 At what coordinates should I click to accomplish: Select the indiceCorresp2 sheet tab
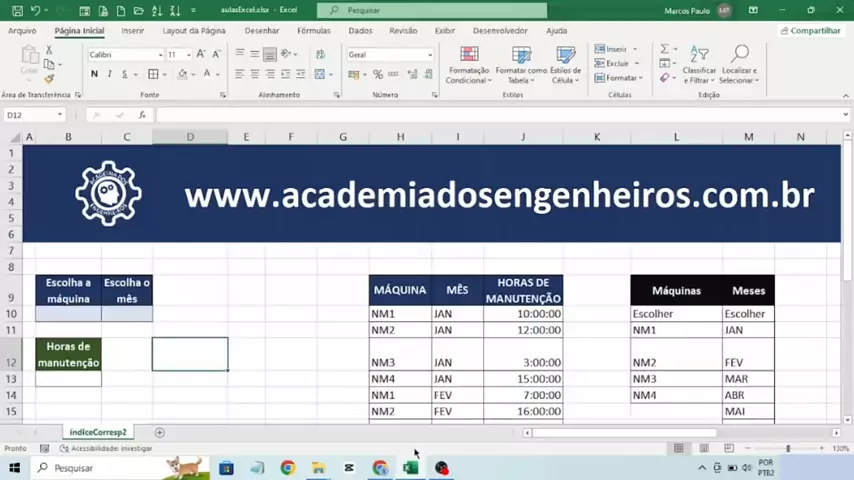click(x=98, y=433)
